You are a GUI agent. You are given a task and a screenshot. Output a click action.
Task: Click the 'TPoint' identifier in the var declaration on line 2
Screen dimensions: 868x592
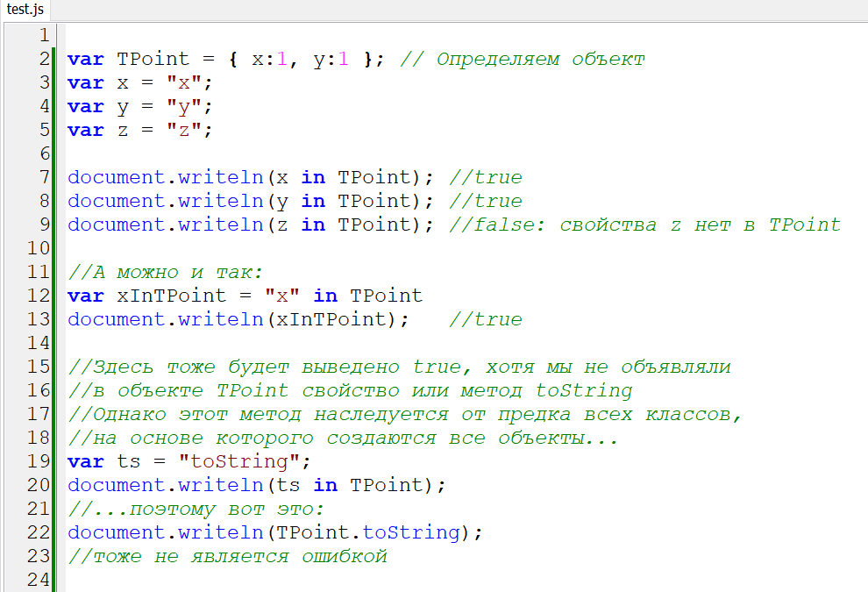point(153,59)
